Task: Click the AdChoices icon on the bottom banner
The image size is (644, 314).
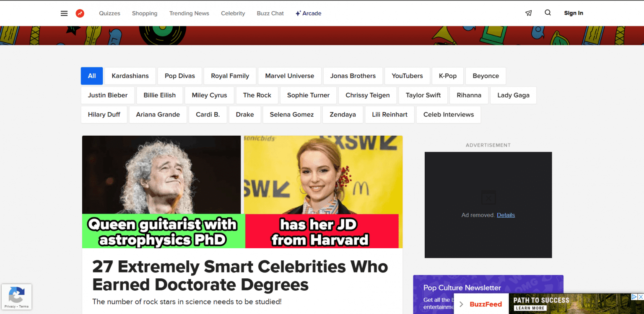Action: click(x=634, y=297)
